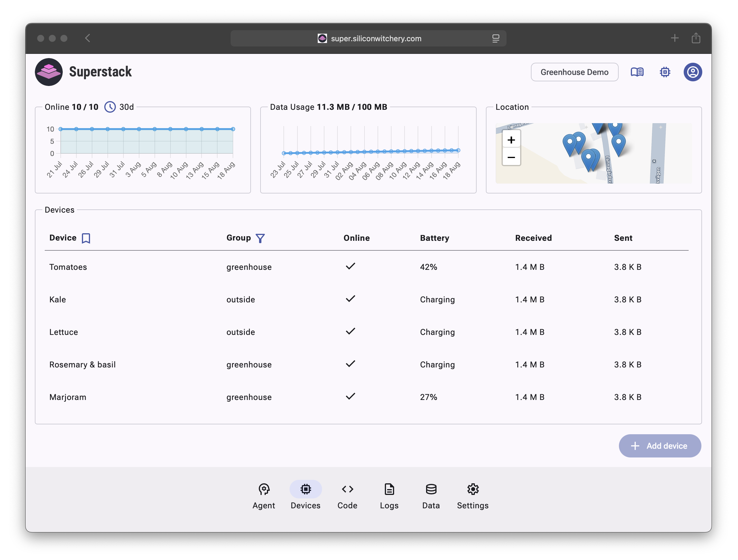The height and width of the screenshot is (560, 738).
Task: Click the Device column header
Action: pyautogui.click(x=63, y=238)
